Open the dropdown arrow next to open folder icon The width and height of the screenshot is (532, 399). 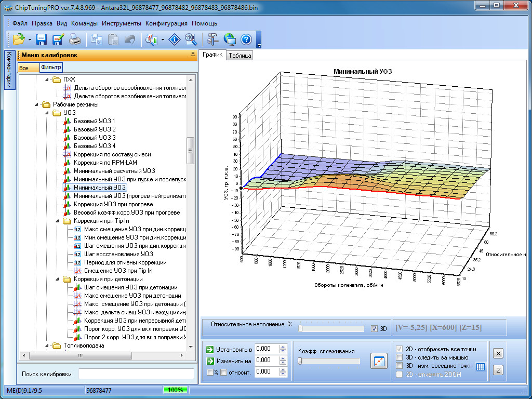[x=30, y=39]
